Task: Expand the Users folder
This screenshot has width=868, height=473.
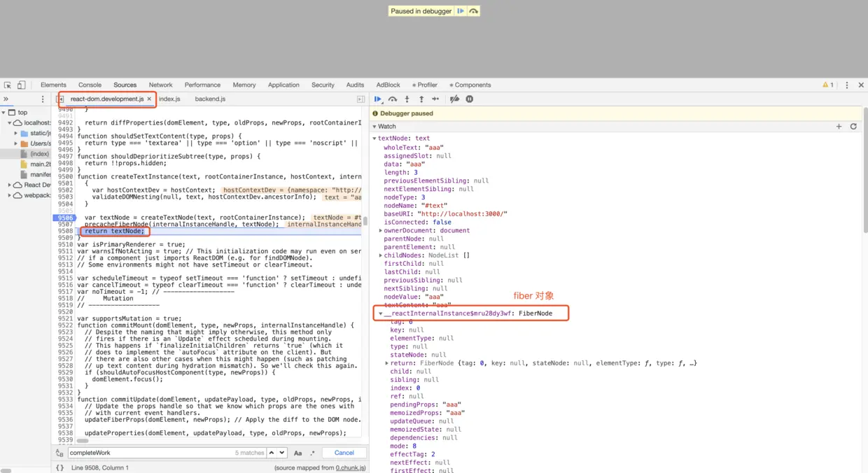Action: (16, 143)
